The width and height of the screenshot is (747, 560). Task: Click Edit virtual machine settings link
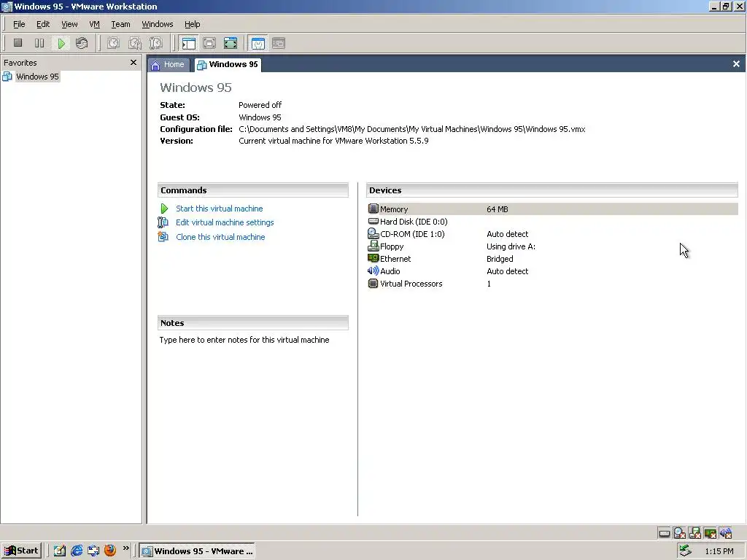tap(225, 222)
